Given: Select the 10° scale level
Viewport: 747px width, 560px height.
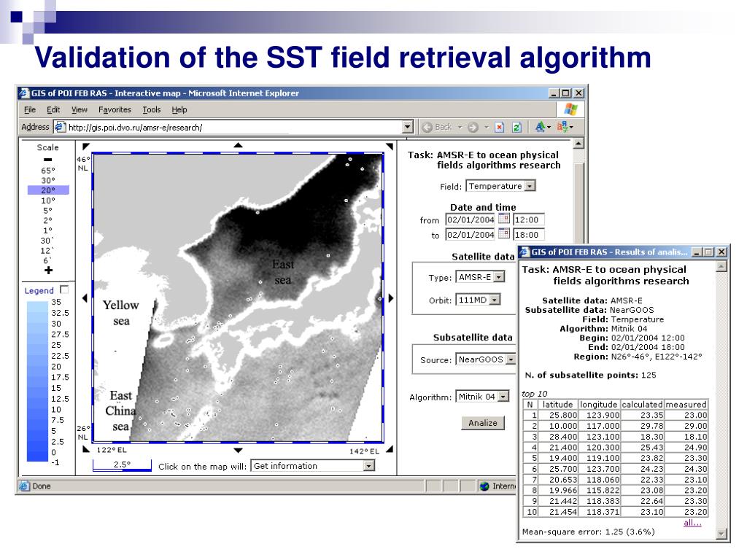Looking at the screenshot, I should [x=48, y=201].
